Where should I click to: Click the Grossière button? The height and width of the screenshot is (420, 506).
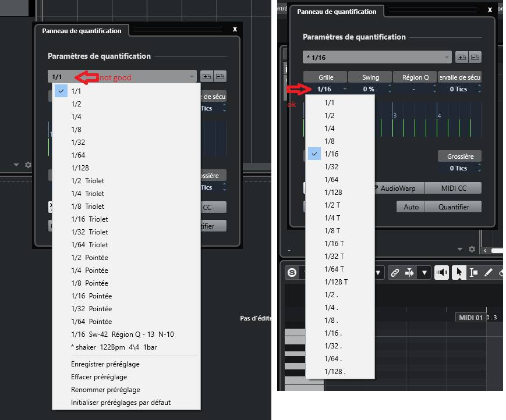(x=459, y=155)
